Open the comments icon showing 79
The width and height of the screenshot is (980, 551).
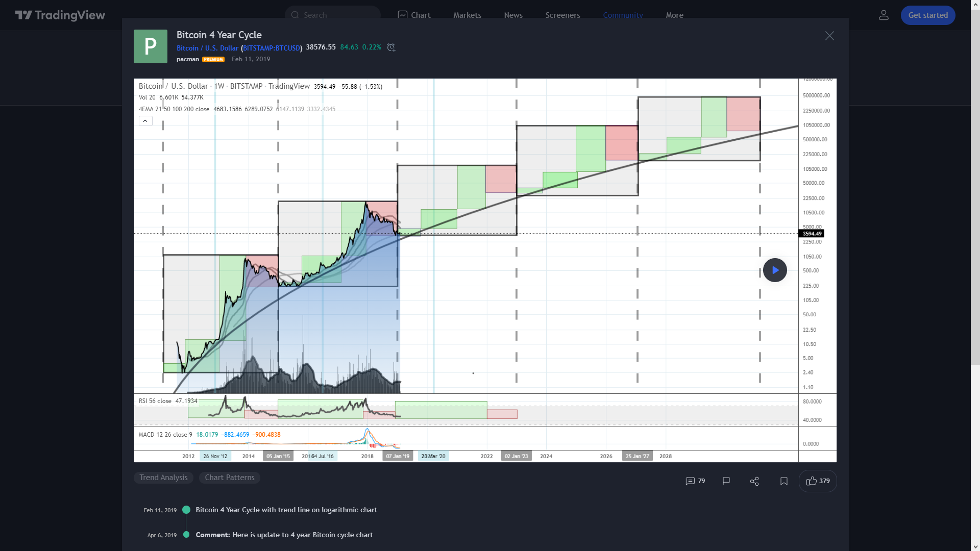[x=695, y=481]
